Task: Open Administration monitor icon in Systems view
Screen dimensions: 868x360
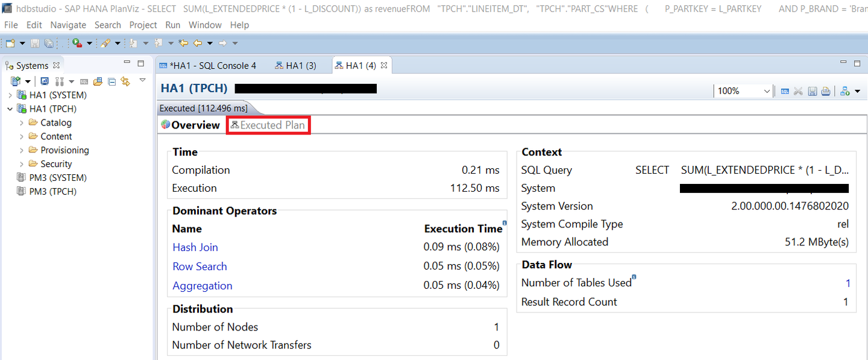Action: point(45,81)
